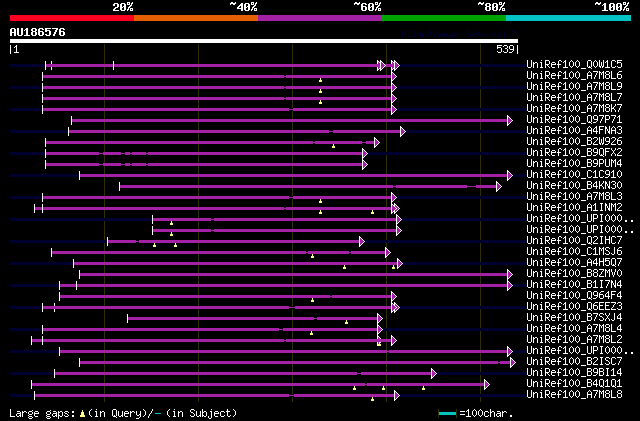The width and height of the screenshot is (640, 421).
Task: Click the arrowhead ending the B2W926 alignment
Action: tap(377, 142)
